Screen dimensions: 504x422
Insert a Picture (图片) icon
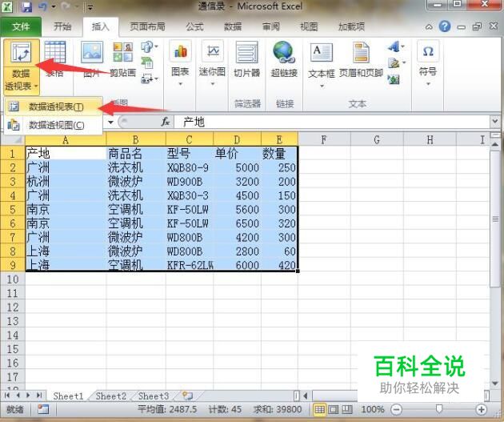click(x=92, y=58)
